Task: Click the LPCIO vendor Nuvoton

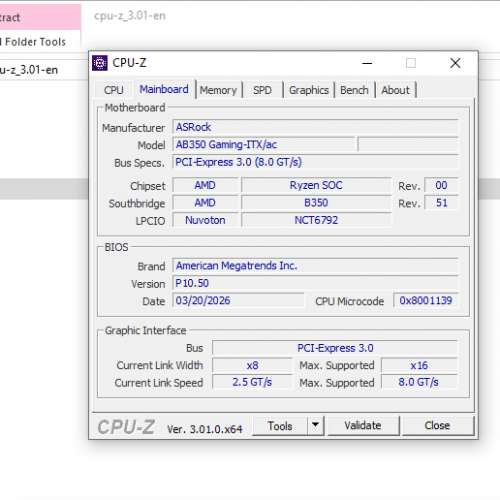Action: tap(206, 220)
